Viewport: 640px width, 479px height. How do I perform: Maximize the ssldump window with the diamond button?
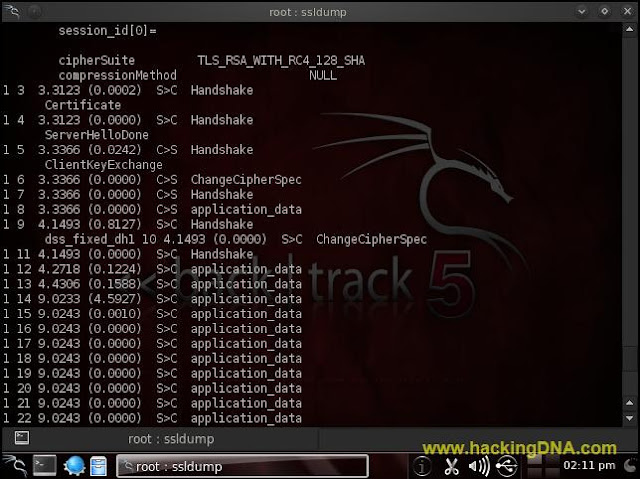pos(604,11)
